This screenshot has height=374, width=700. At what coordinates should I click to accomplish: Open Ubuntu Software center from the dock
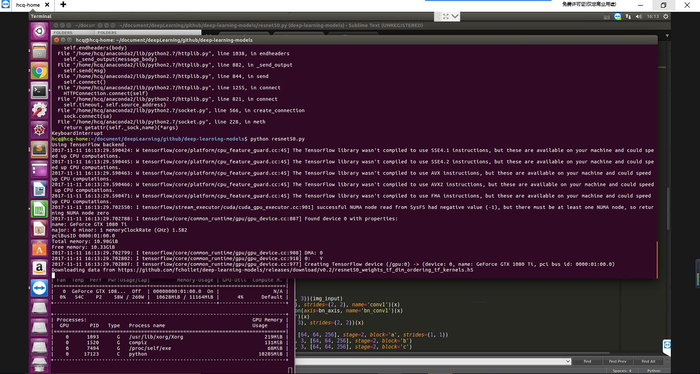point(39,248)
